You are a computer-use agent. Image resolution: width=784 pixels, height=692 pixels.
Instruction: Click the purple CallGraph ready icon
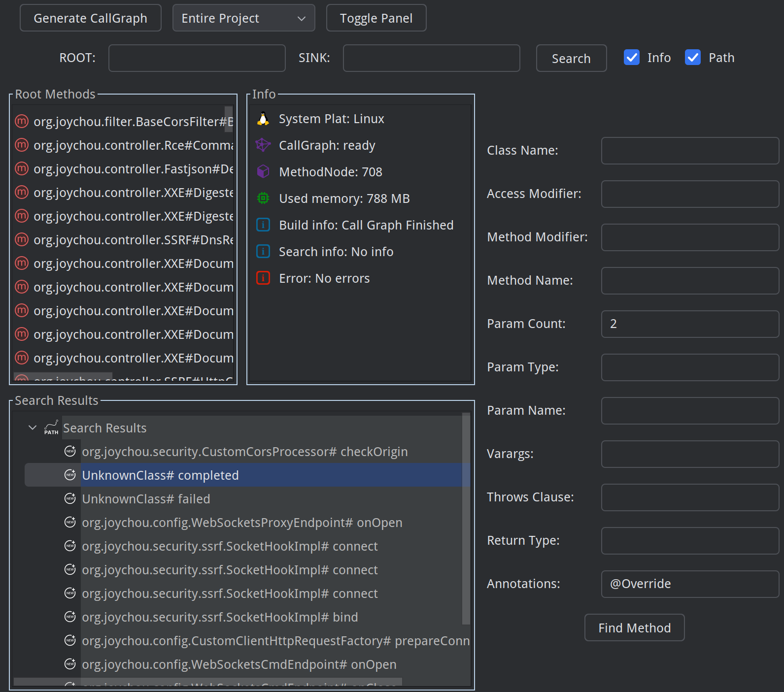tap(263, 145)
